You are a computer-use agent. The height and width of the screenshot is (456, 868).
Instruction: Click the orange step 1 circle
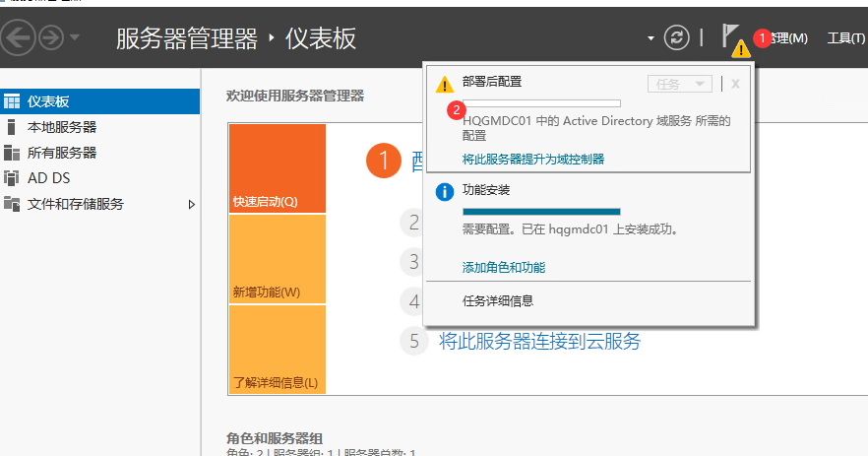(x=384, y=161)
